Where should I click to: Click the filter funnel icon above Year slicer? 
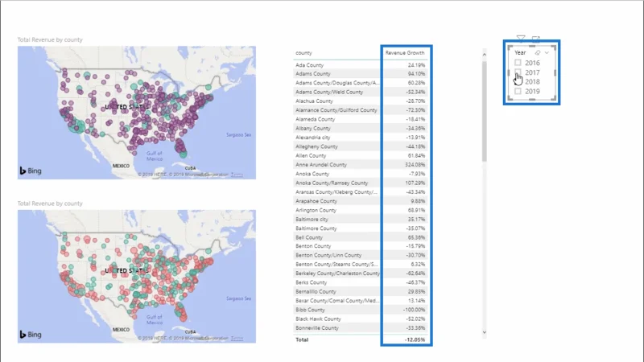[x=521, y=39]
